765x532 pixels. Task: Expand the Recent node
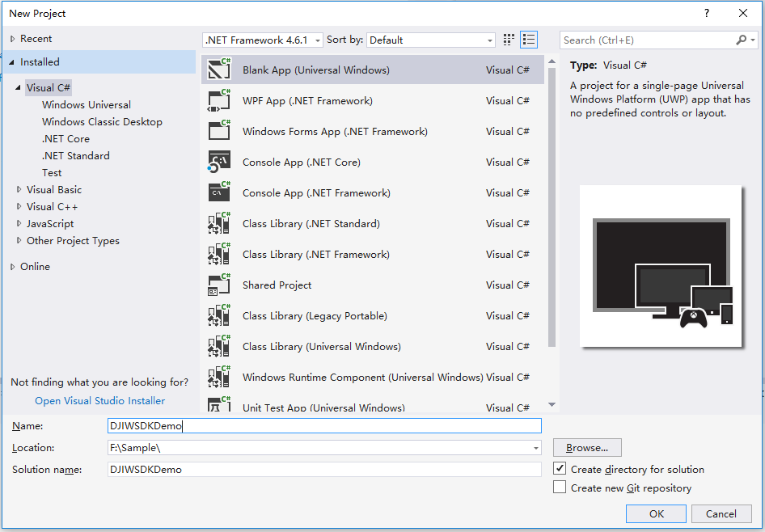(x=13, y=39)
